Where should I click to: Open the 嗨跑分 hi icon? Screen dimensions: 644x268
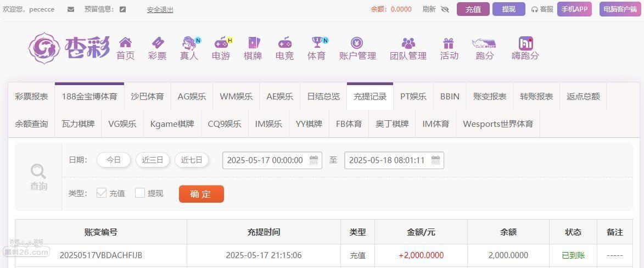click(525, 43)
